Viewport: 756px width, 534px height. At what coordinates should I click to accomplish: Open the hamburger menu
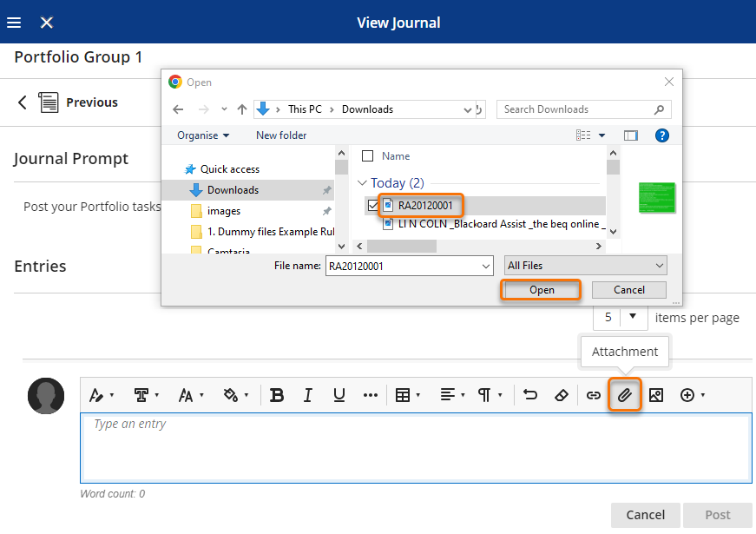tap(14, 23)
